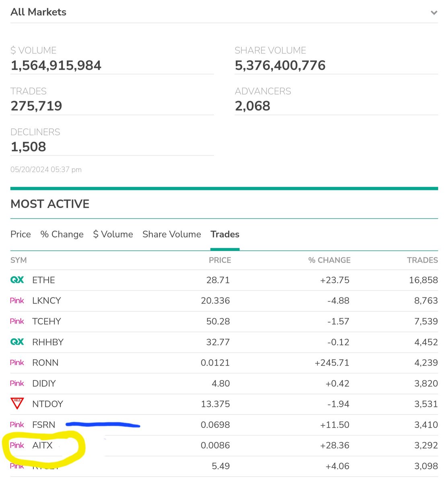448x483 pixels.
Task: Switch to the % Change tab
Action: click(x=62, y=234)
